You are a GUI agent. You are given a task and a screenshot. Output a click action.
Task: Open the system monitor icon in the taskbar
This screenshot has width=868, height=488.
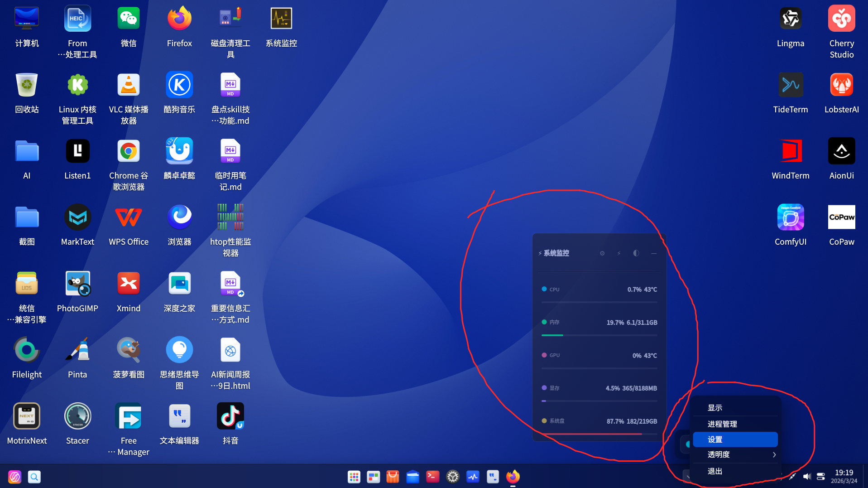[x=473, y=477]
